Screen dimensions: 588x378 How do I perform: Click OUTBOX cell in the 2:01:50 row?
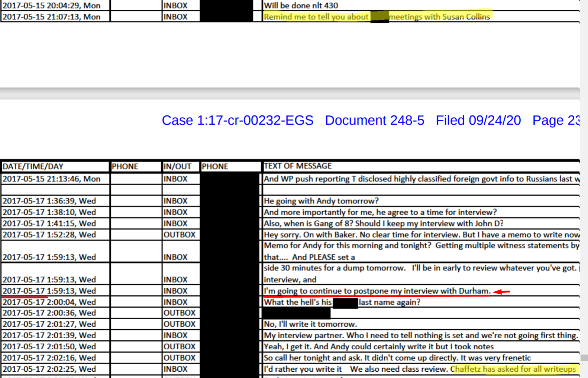(x=180, y=346)
